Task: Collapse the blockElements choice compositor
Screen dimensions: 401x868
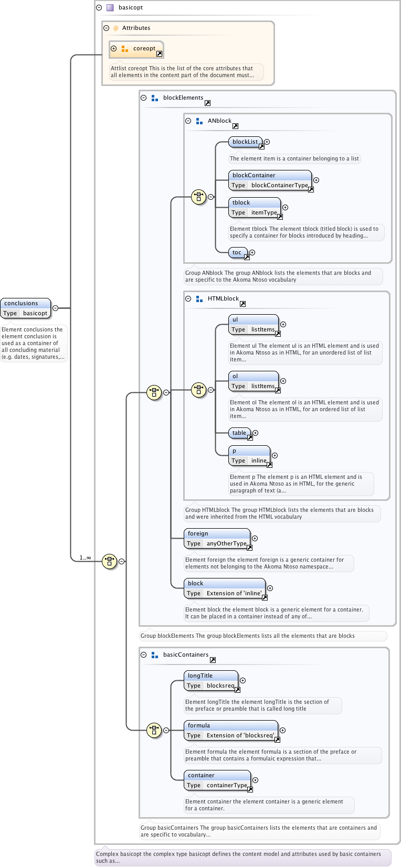Action: 166,392
